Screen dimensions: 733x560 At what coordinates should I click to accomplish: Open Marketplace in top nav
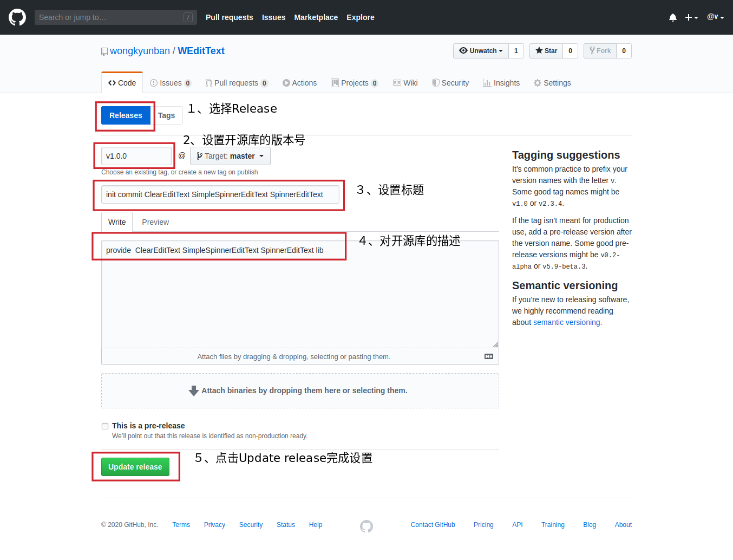coord(316,17)
